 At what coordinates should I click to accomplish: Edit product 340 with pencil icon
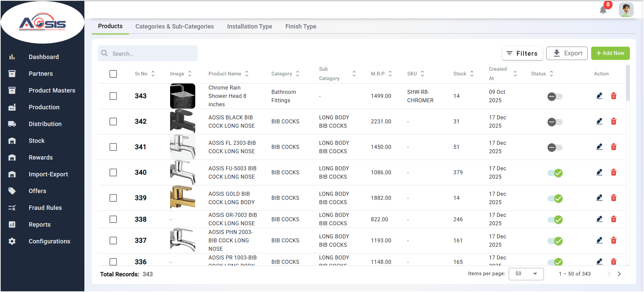point(599,172)
